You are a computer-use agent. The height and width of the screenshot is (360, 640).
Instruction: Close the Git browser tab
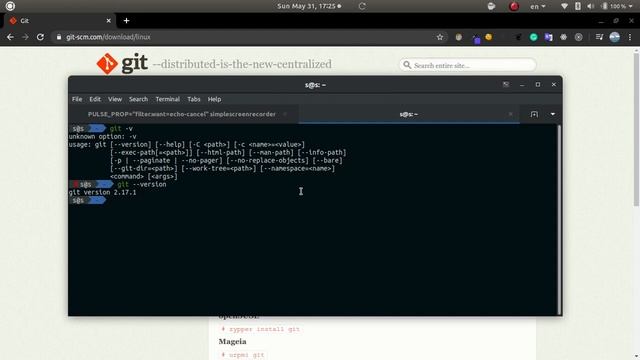click(109, 21)
